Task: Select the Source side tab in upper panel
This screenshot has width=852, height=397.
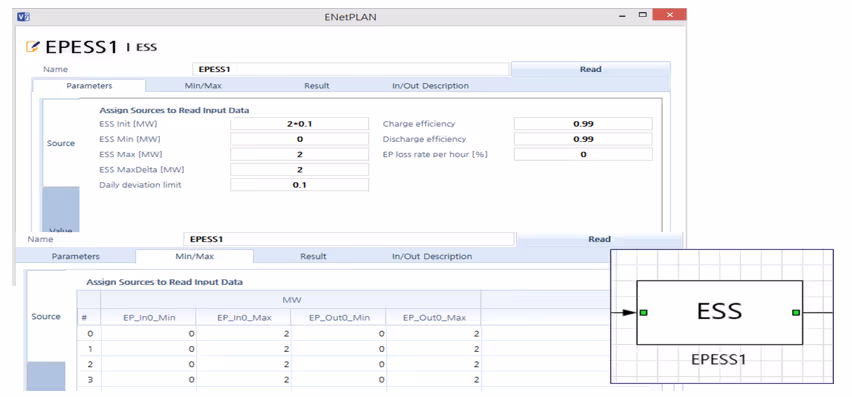Action: tap(61, 143)
